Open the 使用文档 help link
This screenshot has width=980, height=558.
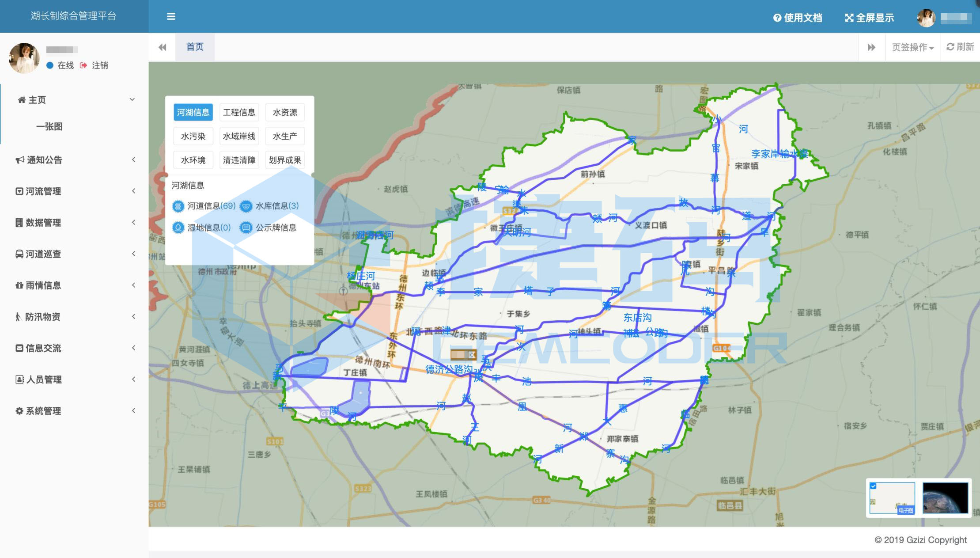point(798,18)
